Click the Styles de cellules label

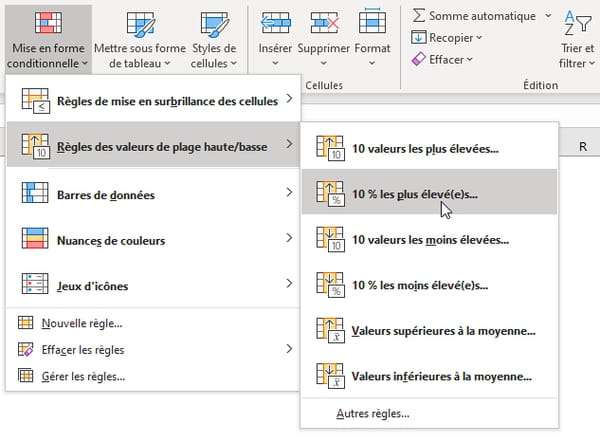point(214,55)
